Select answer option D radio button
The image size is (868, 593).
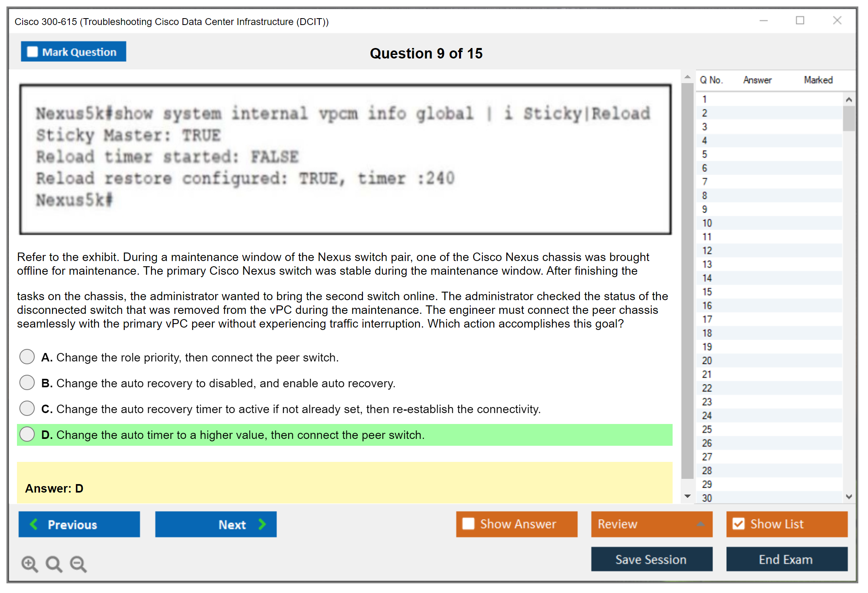pyautogui.click(x=27, y=434)
